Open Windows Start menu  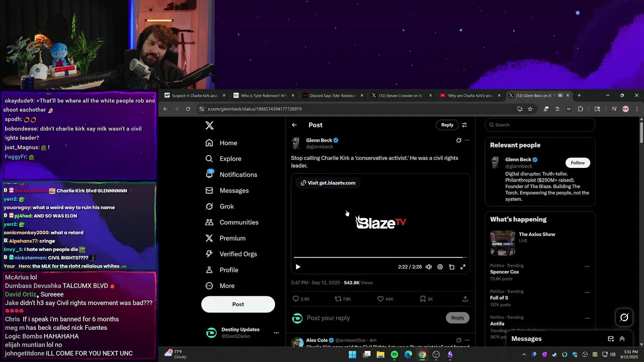[x=353, y=354]
